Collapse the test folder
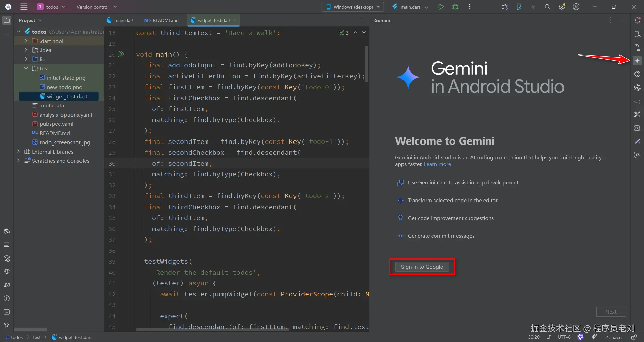Screen dimensions: 644x342 [26, 68]
